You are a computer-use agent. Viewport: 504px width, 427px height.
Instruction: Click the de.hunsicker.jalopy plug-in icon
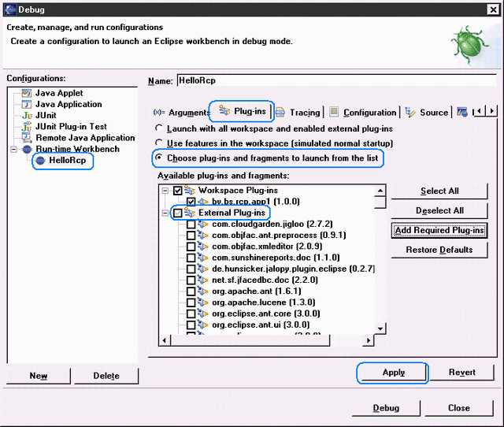coord(203,269)
